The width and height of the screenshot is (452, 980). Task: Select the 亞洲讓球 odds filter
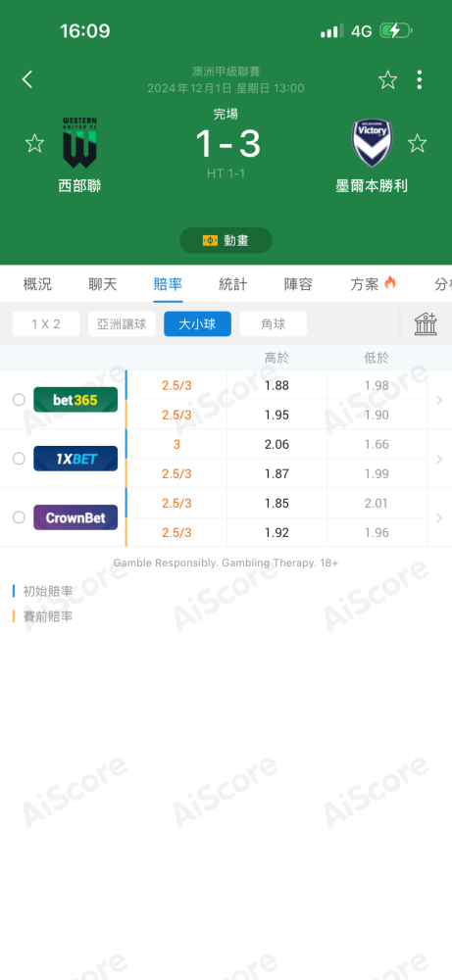[122, 323]
